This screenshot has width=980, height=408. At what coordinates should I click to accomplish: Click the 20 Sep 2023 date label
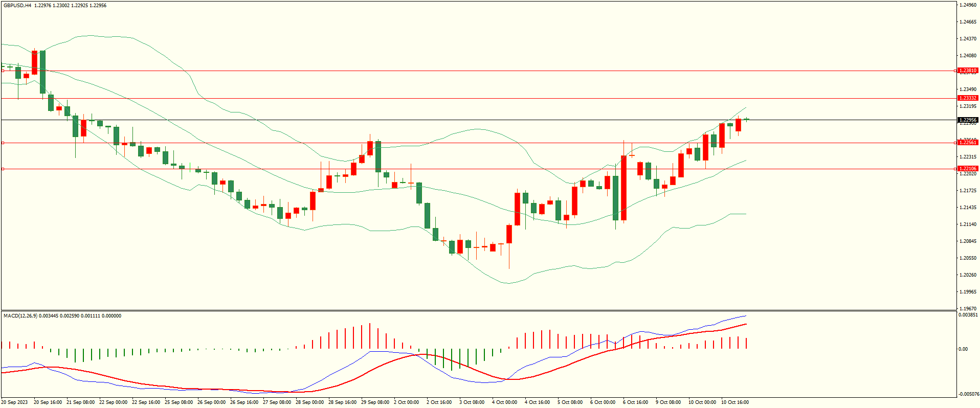[15, 402]
